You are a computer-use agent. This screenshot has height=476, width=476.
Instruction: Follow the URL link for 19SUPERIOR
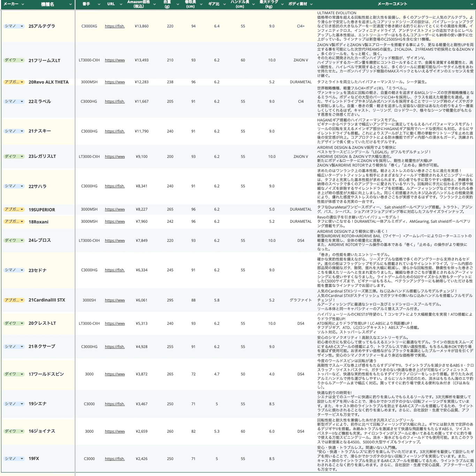point(115,209)
